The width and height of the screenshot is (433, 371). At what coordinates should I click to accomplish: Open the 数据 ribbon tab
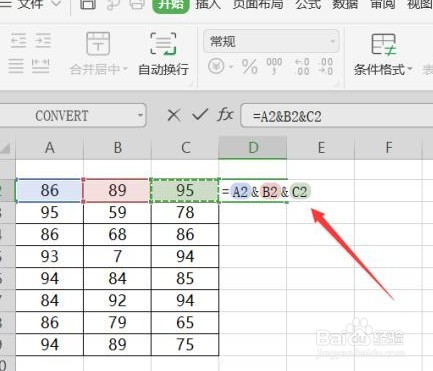[x=345, y=4]
